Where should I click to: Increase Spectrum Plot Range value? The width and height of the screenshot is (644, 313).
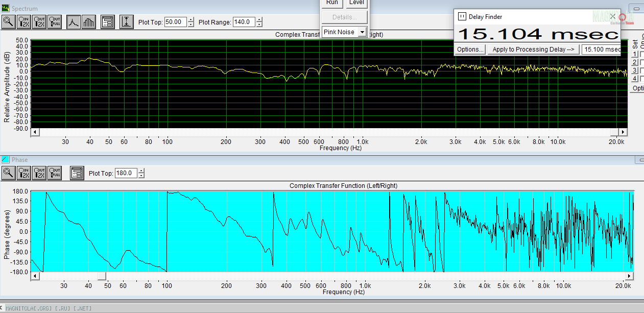(259, 20)
